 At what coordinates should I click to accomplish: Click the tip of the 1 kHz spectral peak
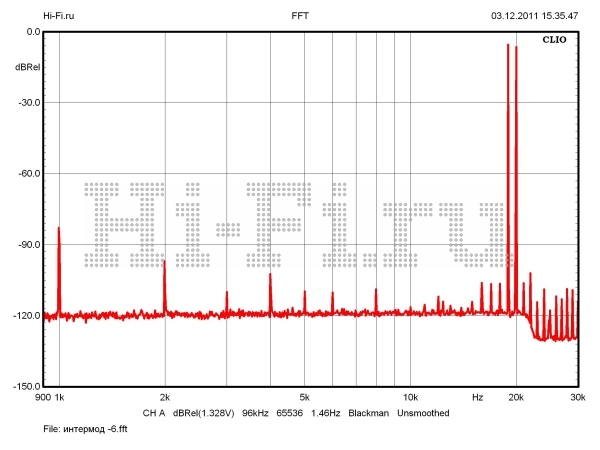pyautogui.click(x=59, y=229)
